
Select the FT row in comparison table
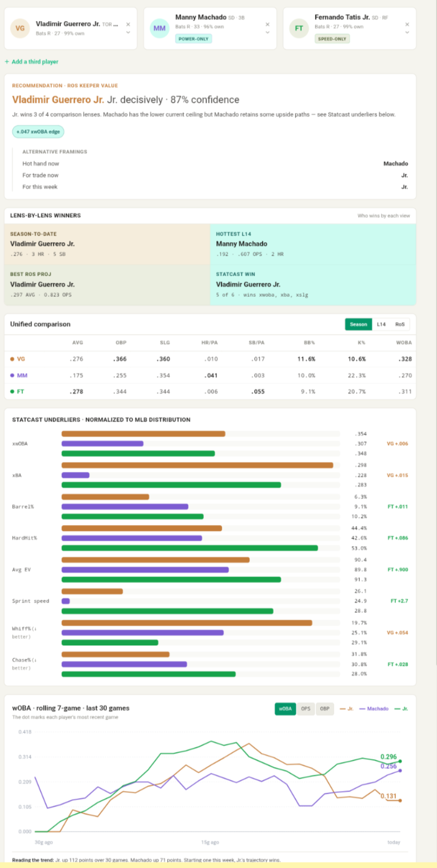click(210, 392)
